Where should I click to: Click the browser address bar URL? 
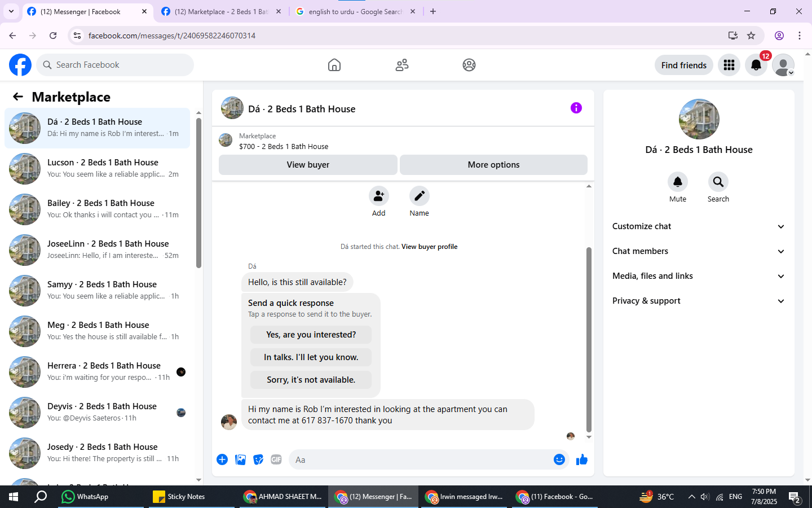click(x=172, y=36)
